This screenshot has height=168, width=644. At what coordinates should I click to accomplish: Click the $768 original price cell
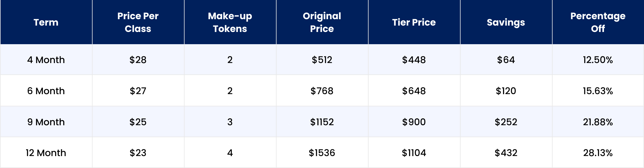(322, 91)
